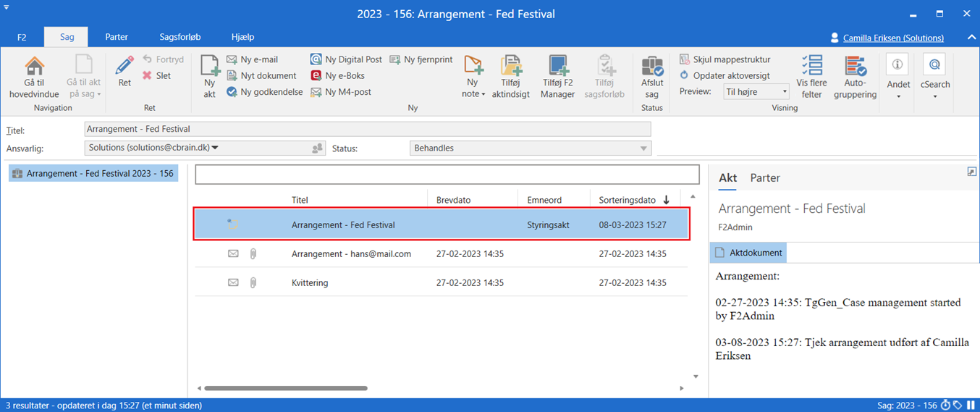
Task: Click scroll down arrow of record list
Action: (696, 377)
